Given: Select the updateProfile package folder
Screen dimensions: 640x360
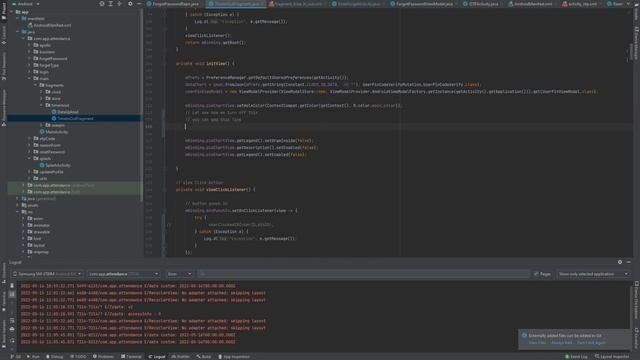Looking at the screenshot, I should [x=48, y=172].
